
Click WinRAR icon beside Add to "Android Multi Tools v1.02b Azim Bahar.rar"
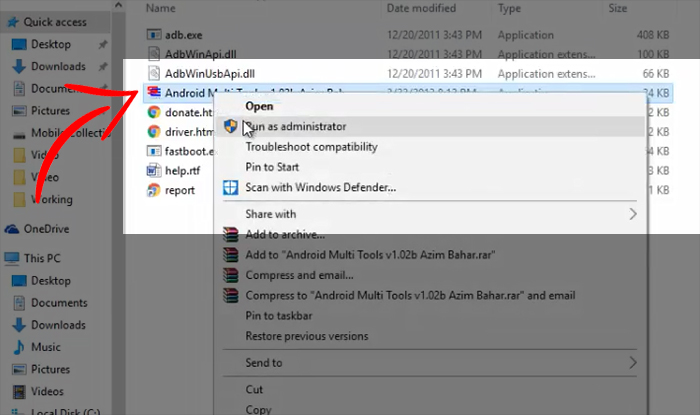231,255
